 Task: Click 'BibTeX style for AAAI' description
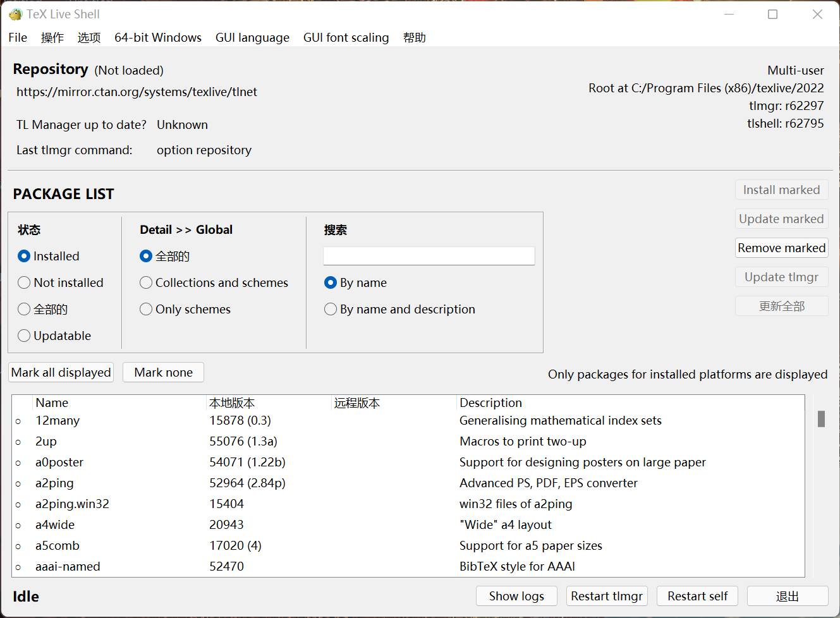[517, 566]
